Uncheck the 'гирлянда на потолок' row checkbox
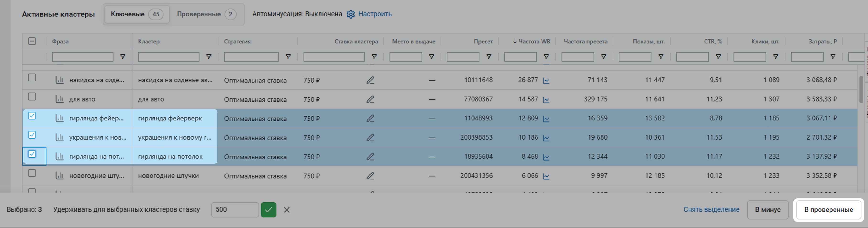 point(32,154)
